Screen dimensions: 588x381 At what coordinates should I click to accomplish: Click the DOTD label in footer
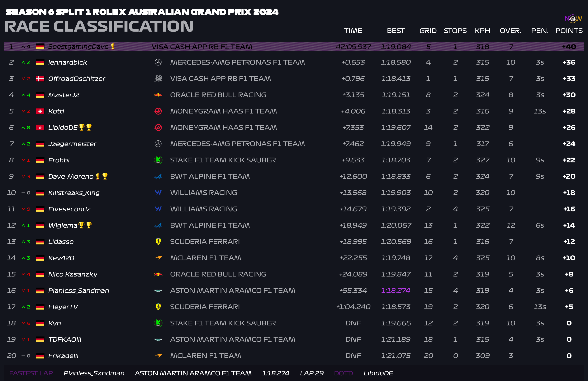(x=343, y=373)
